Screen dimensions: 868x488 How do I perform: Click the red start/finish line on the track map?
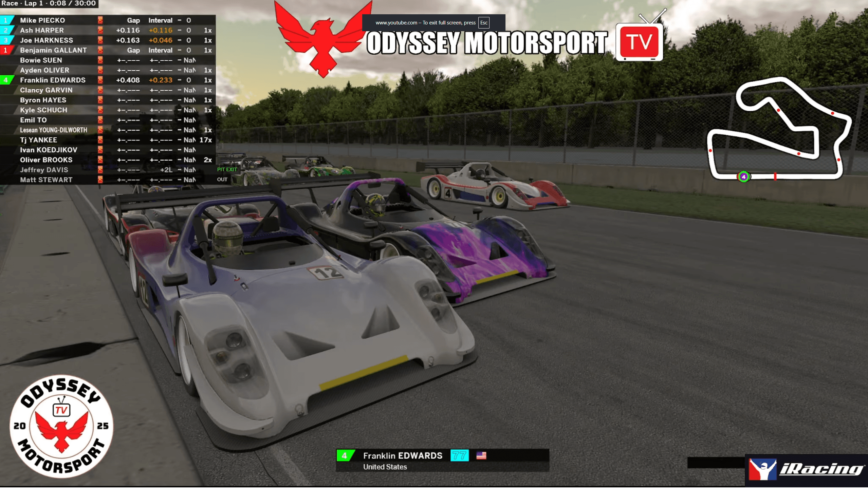775,176
